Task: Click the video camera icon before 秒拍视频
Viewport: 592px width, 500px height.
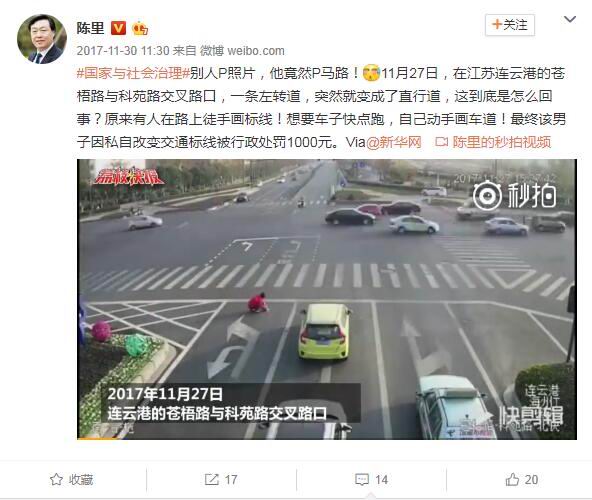Action: [441, 142]
